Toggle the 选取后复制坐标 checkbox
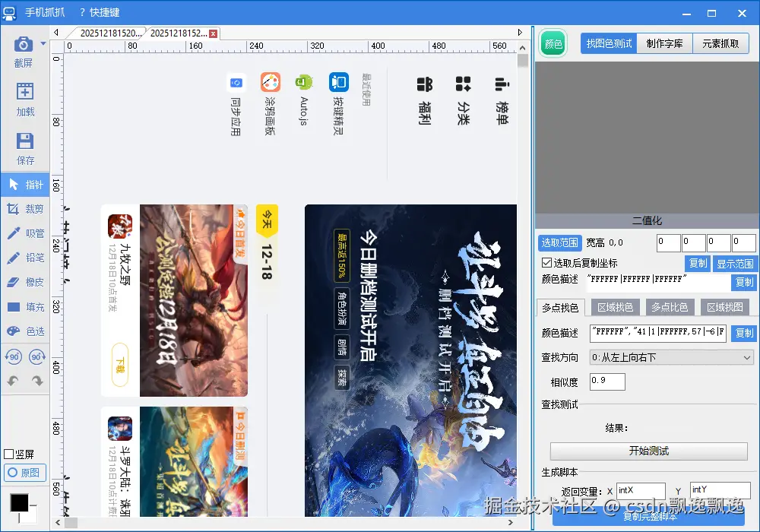The width and height of the screenshot is (760, 532). (x=546, y=263)
